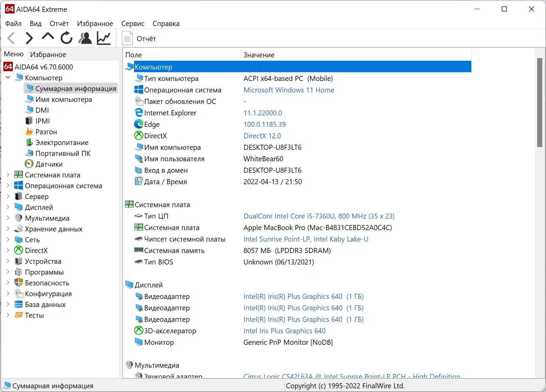Click the Системная плата tree icon
This screenshot has width=546, height=392.
click(x=19, y=175)
